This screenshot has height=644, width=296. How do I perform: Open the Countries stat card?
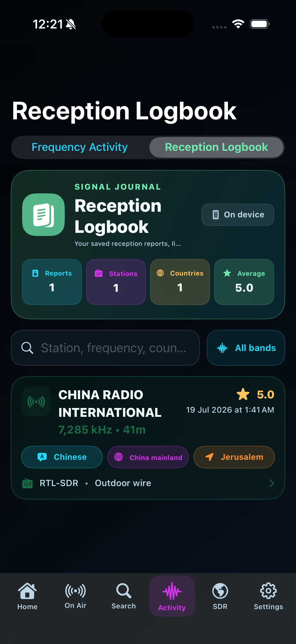180,282
